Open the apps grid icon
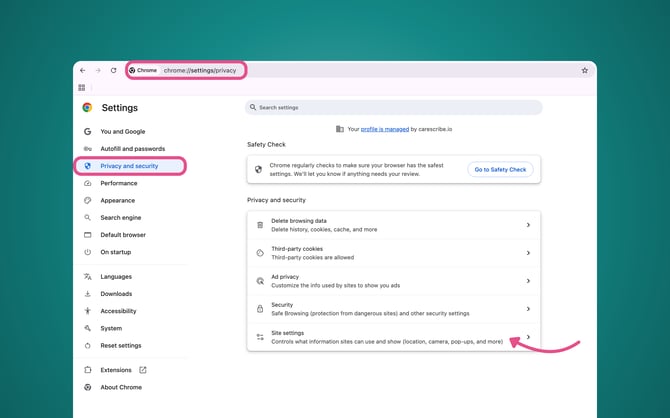The width and height of the screenshot is (670, 418). click(82, 88)
